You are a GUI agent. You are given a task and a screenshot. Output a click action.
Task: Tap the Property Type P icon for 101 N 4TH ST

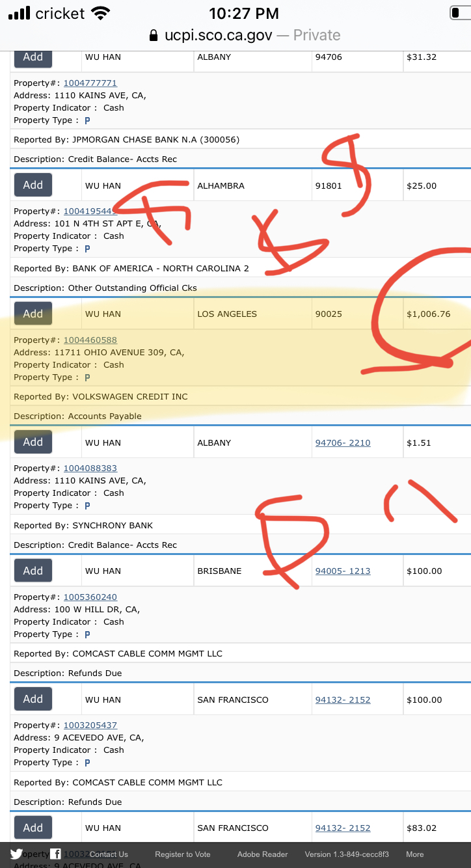point(87,249)
